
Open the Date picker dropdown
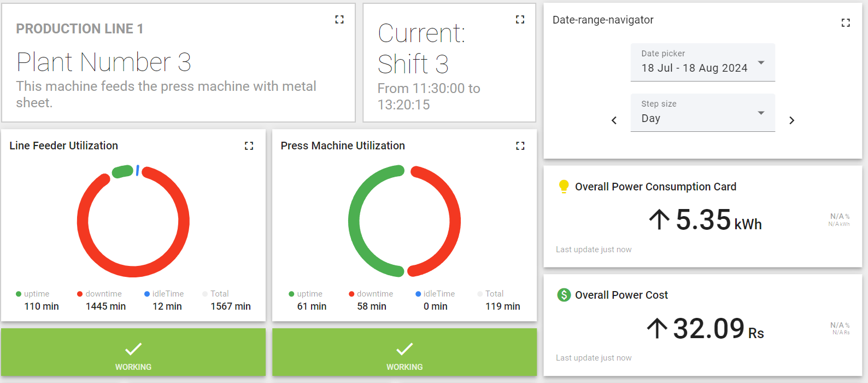[x=702, y=62]
